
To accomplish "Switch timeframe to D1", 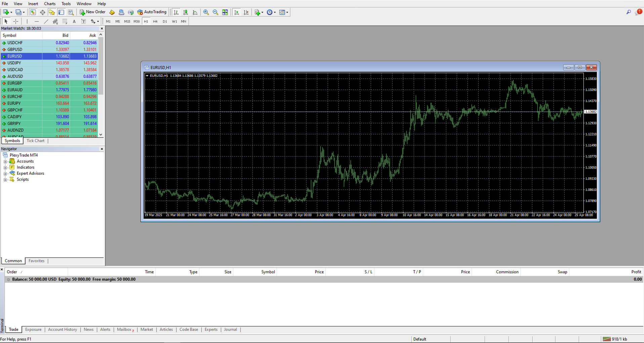I will (165, 21).
